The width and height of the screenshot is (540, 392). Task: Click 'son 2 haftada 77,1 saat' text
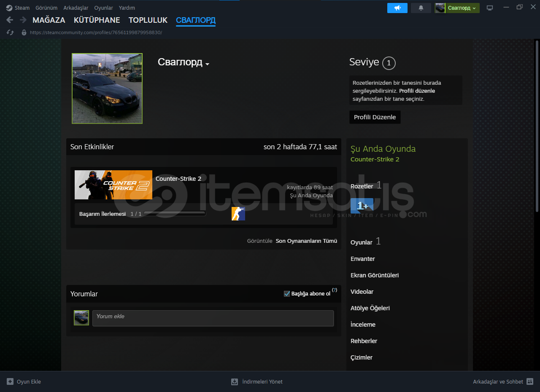coord(300,147)
